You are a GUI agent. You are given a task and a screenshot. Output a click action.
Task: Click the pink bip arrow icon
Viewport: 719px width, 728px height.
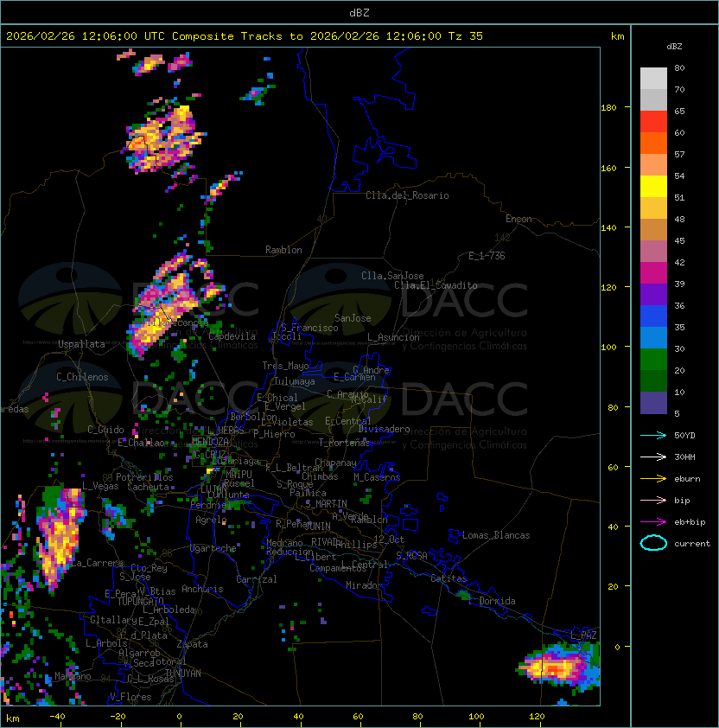(653, 500)
